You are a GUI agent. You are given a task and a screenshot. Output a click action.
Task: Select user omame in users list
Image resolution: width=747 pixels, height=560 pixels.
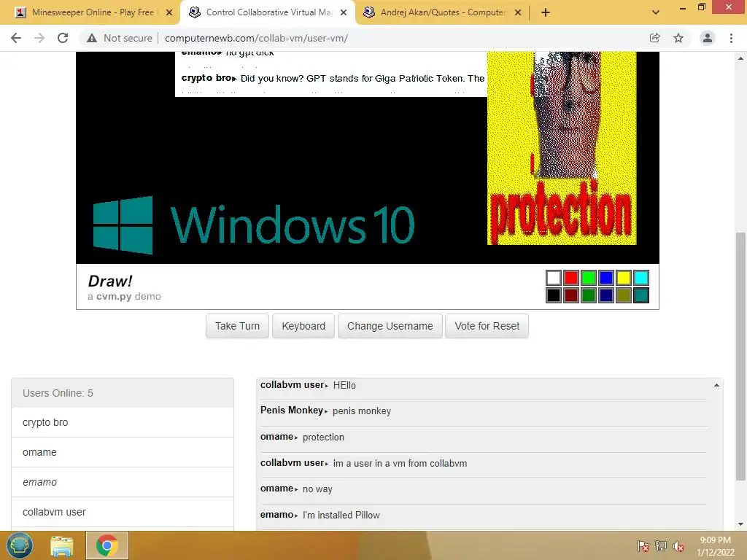(x=123, y=452)
